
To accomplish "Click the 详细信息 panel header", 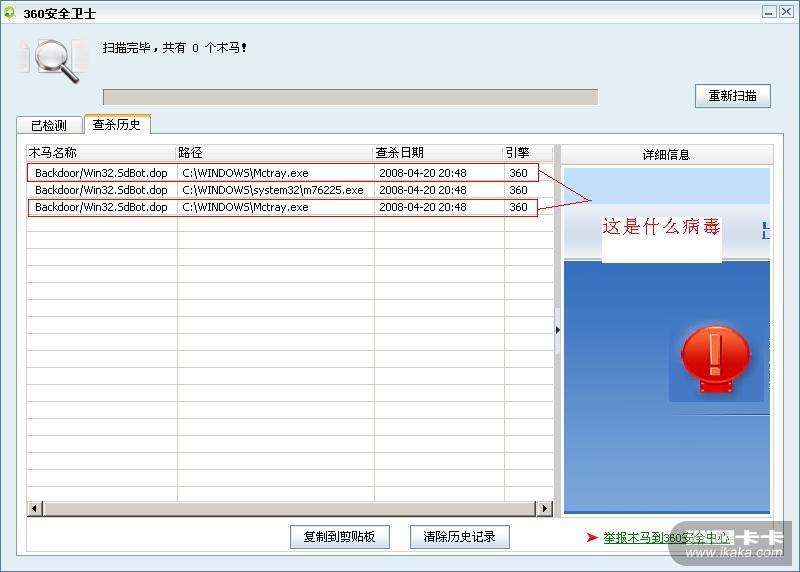I will coord(666,155).
